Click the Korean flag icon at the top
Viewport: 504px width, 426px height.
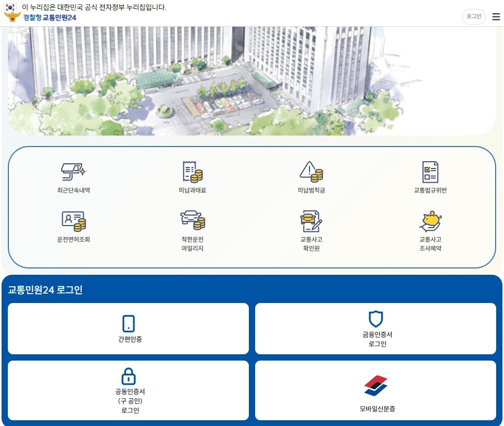[10, 7]
